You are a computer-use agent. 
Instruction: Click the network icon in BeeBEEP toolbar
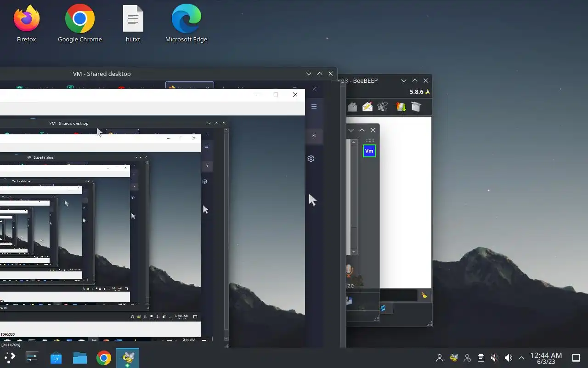point(383,107)
